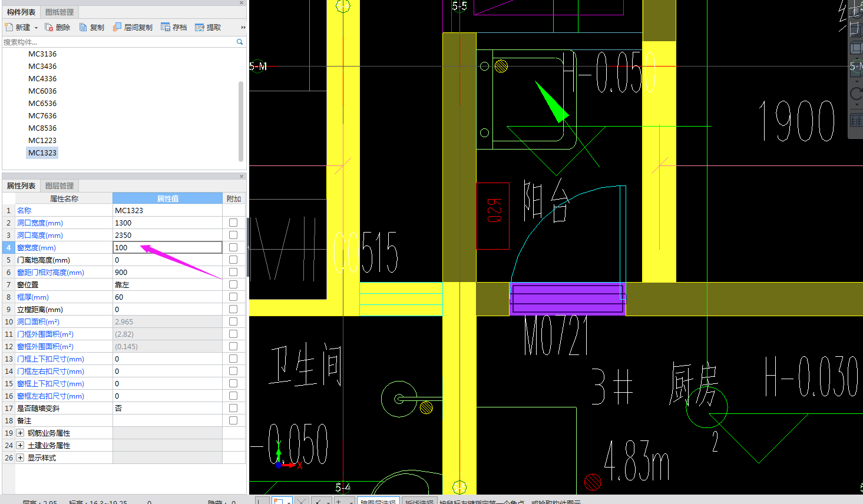This screenshot has height=504, width=863.
Task: Toggle 附加 checkbox for 洞口宽度 row
Action: 233,223
